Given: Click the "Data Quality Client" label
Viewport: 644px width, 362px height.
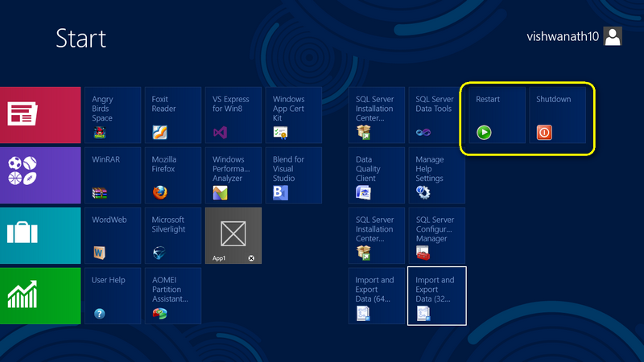Looking at the screenshot, I should click(x=368, y=169).
